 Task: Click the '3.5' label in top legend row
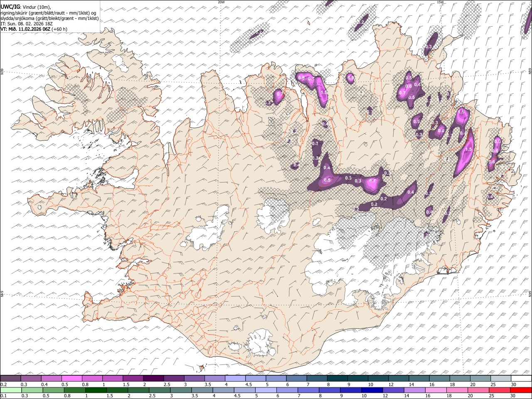pos(207,384)
